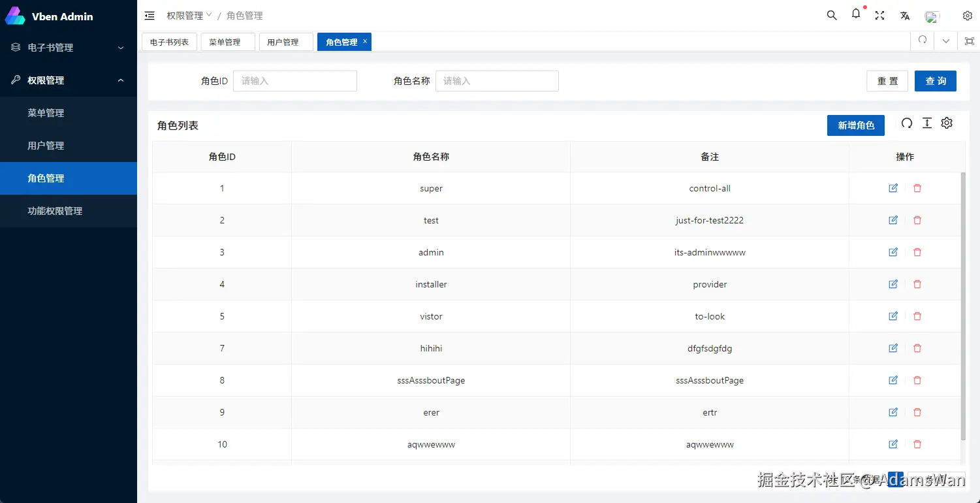This screenshot has width=980, height=503.
Task: Click the 新增角色 button
Action: pos(856,125)
